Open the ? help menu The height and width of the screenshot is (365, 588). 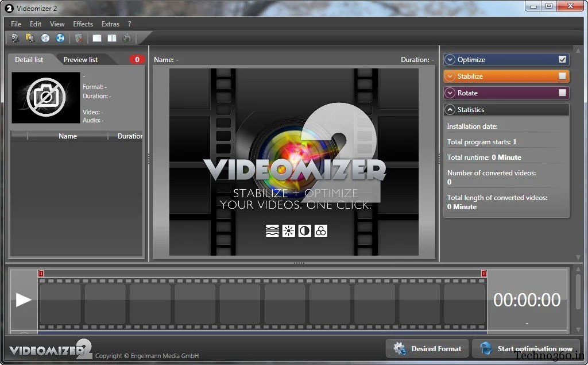(x=129, y=24)
